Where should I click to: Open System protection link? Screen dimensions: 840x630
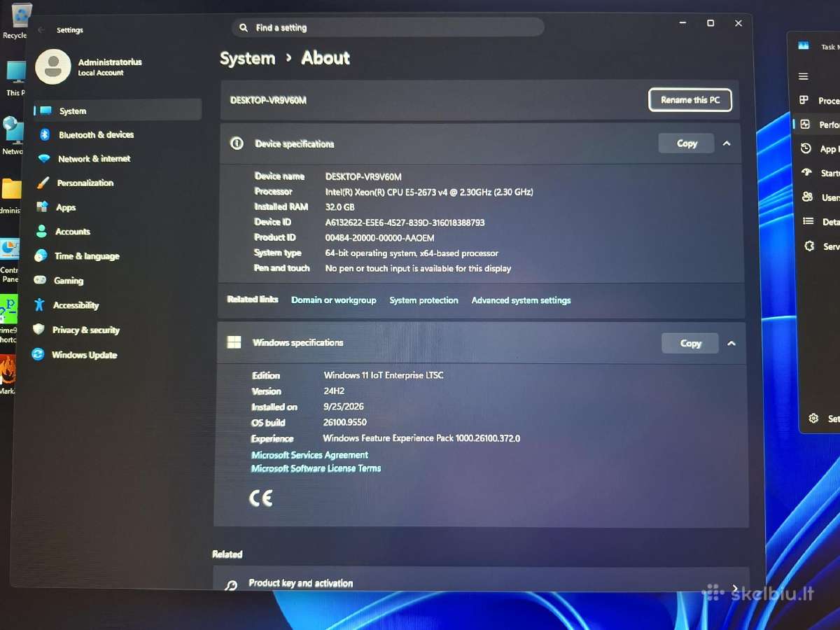(424, 300)
